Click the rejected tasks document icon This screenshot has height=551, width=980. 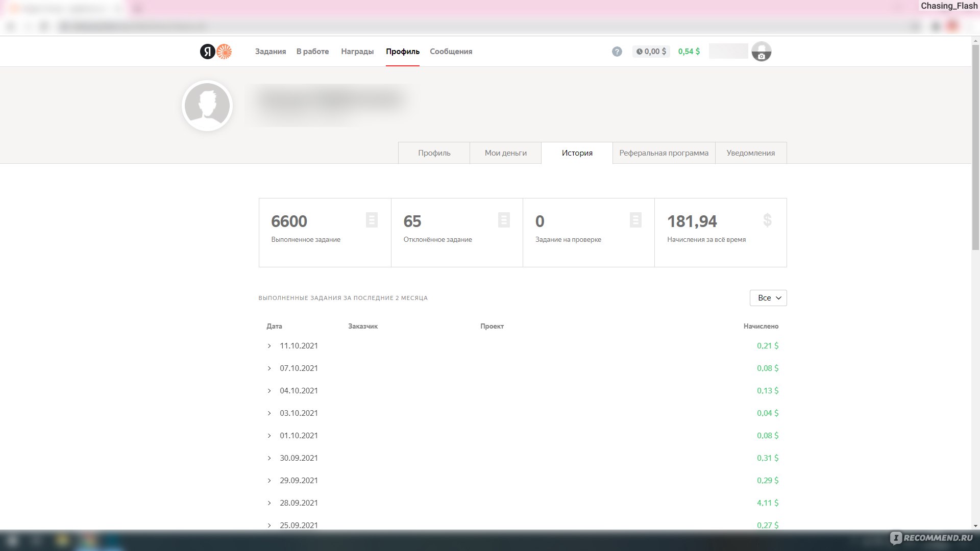tap(504, 220)
